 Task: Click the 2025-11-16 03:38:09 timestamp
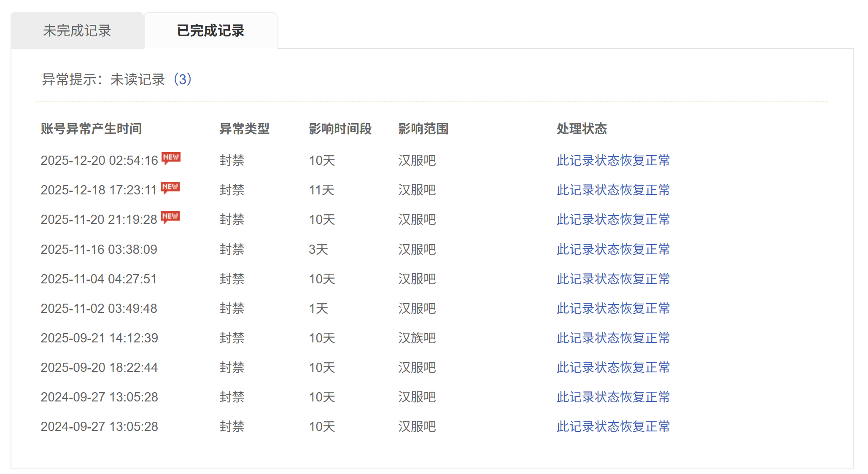coord(99,249)
